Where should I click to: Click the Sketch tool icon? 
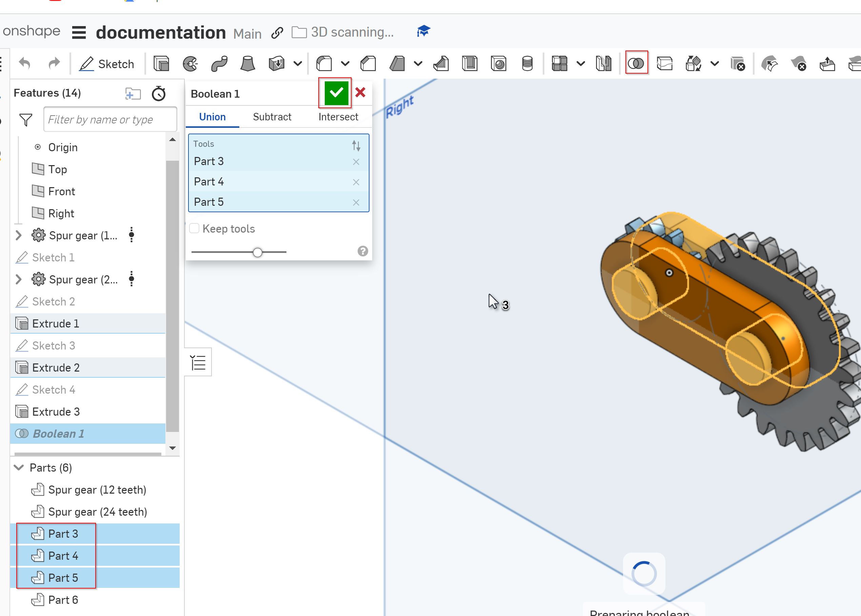coord(106,64)
